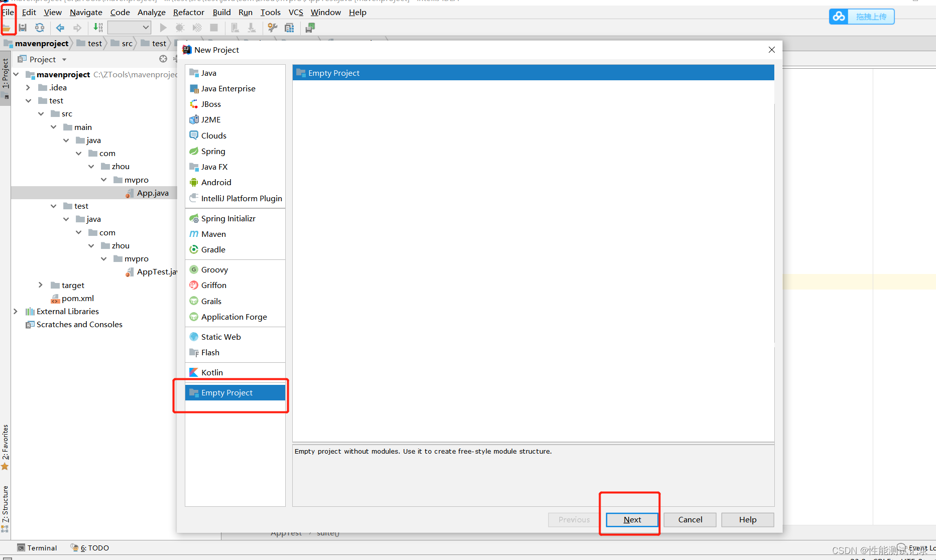Toggle the Structure side tab
The width and height of the screenshot is (936, 560).
coord(6,508)
